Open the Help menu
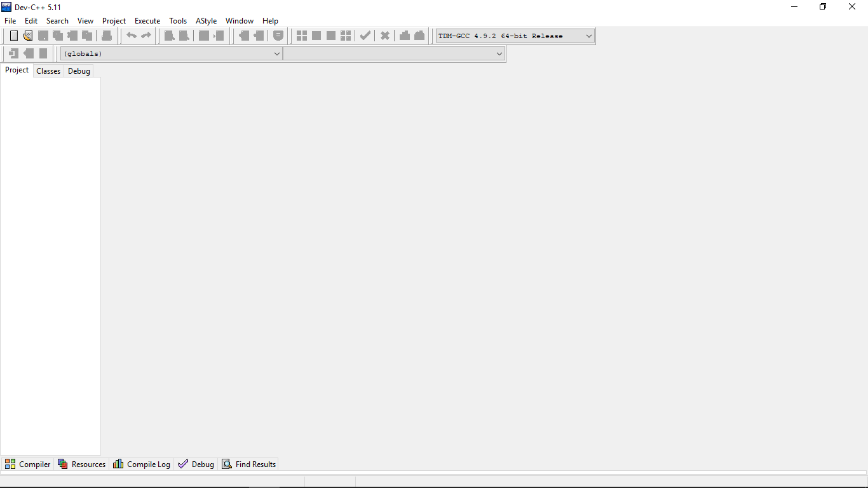The height and width of the screenshot is (488, 868). coord(271,21)
